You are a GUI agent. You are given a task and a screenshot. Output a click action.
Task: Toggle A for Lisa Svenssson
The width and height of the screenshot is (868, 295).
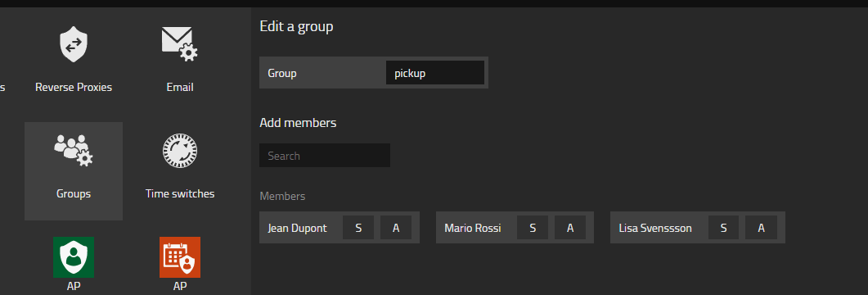(x=761, y=227)
